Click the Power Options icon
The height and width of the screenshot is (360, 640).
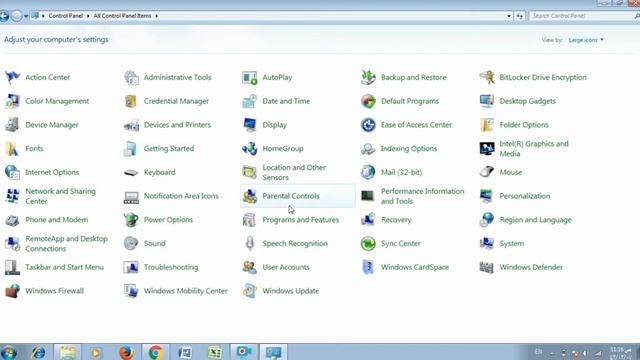[131, 220]
